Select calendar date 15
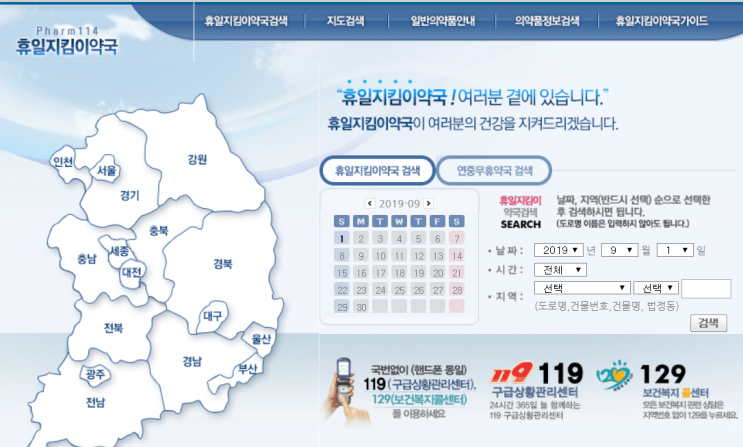743x447 pixels. [x=342, y=273]
